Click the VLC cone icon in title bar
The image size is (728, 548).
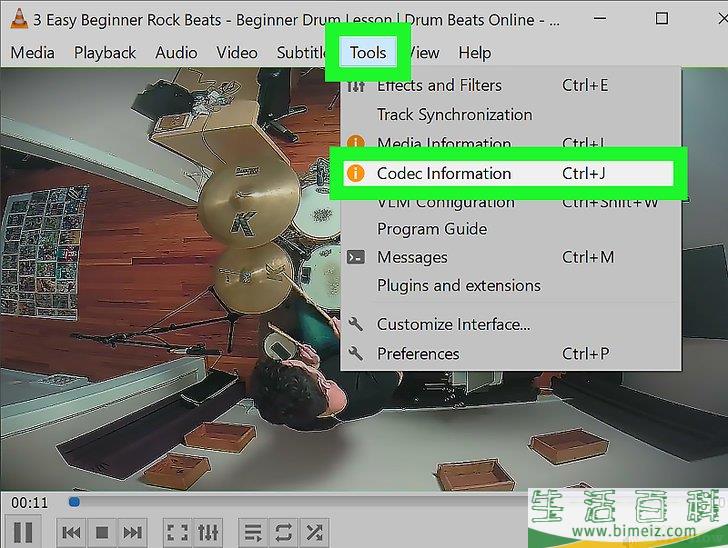[x=17, y=19]
